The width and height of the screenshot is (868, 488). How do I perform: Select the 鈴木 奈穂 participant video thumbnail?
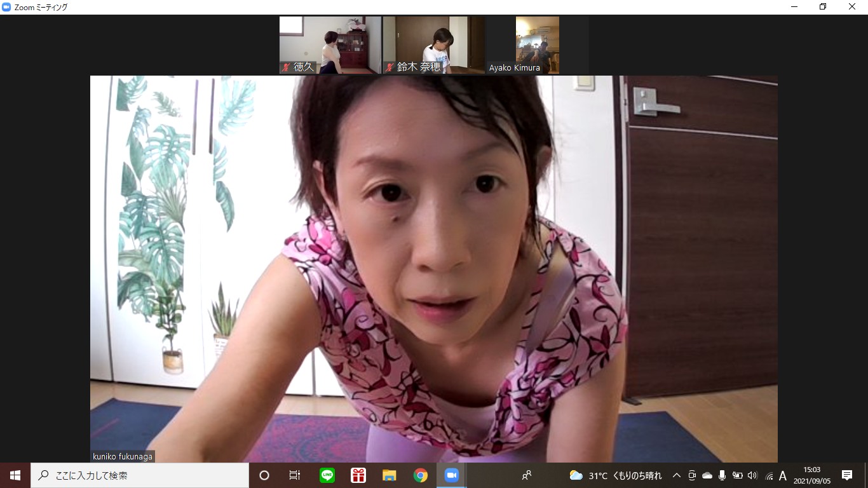click(x=434, y=45)
